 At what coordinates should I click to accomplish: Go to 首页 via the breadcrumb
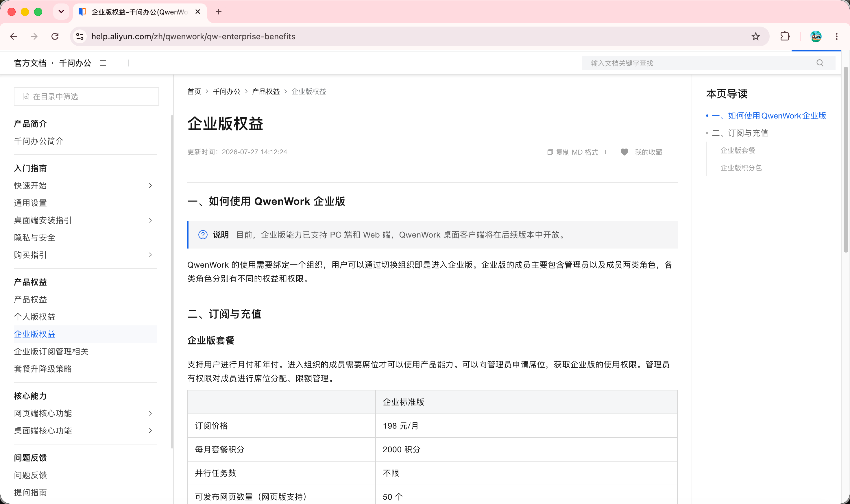click(x=194, y=91)
